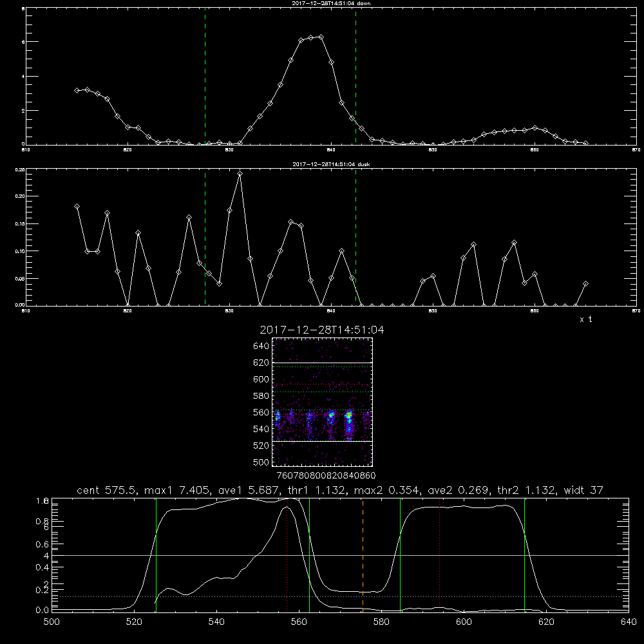Click the orange dashed center line at 575.5
Viewport: 644px width, 644px height.
(x=363, y=554)
